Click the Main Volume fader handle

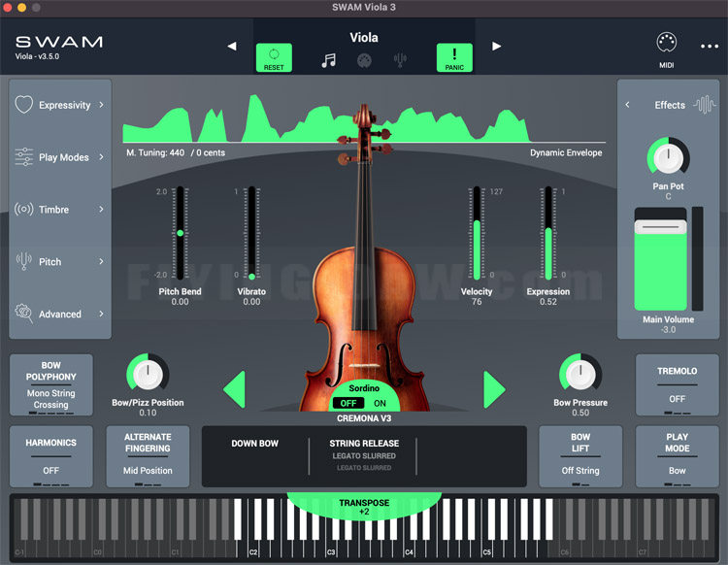660,227
